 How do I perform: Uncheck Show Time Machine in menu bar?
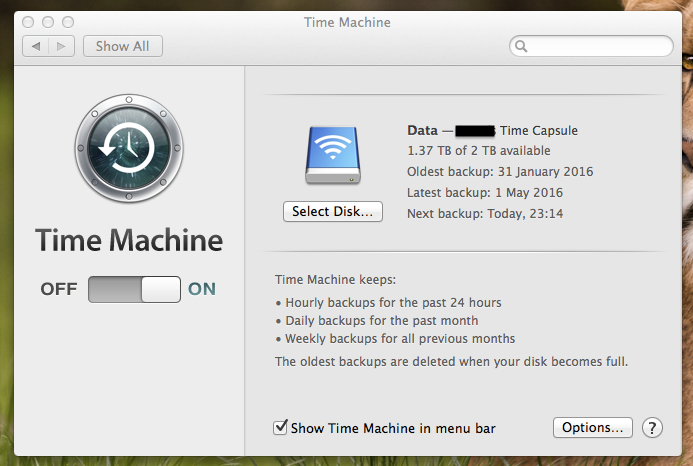(280, 428)
